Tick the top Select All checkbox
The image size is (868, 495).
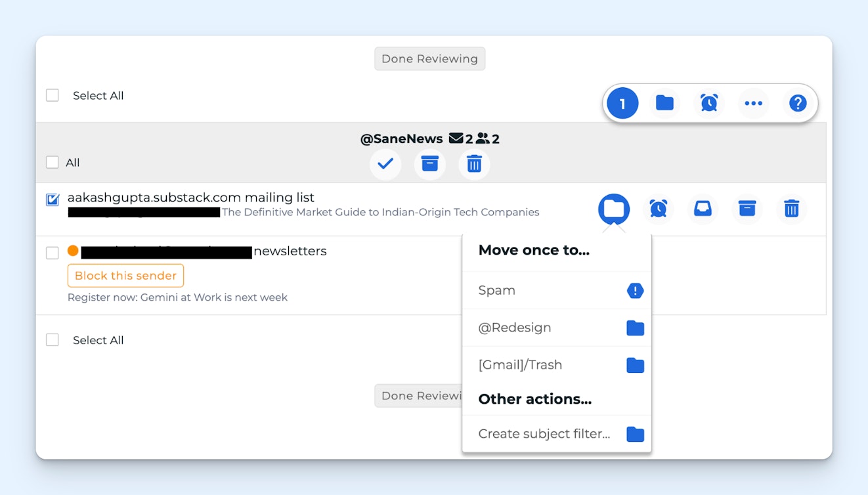point(53,95)
